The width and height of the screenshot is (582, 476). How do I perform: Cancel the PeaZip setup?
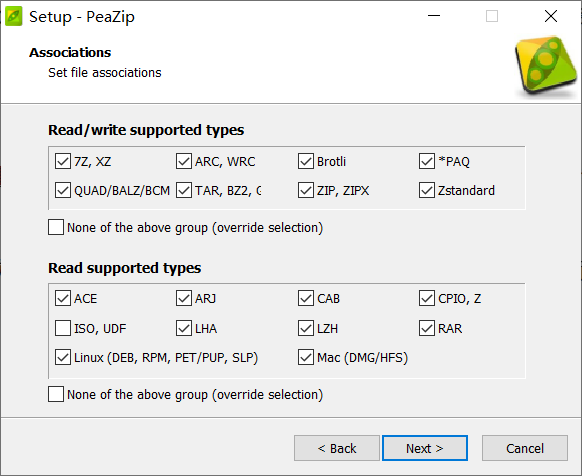(525, 448)
